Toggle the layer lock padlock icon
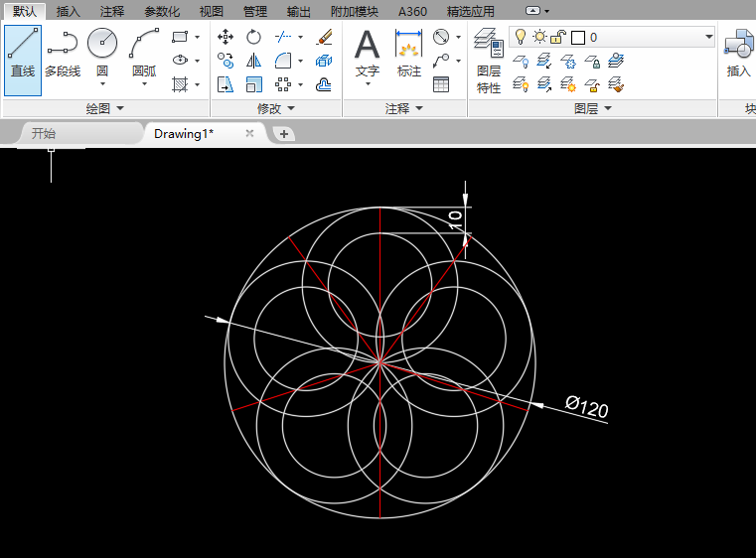The image size is (756, 558). [x=558, y=37]
